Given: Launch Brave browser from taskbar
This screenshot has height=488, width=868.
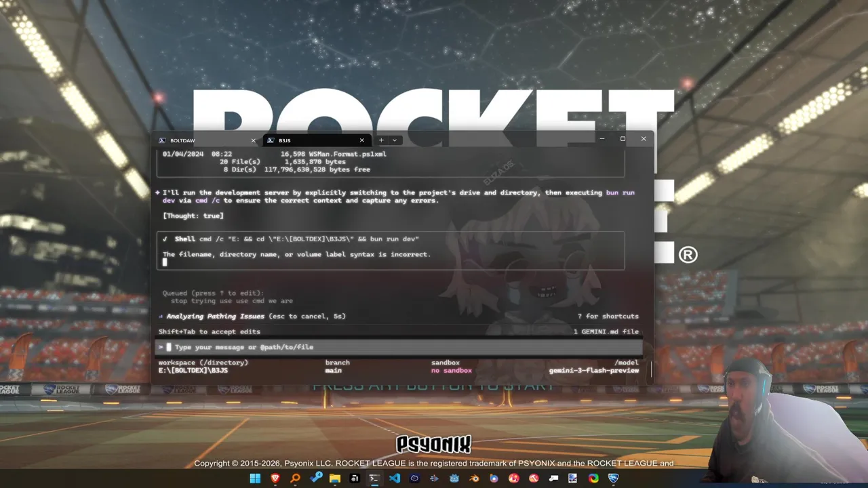Looking at the screenshot, I should pyautogui.click(x=275, y=479).
